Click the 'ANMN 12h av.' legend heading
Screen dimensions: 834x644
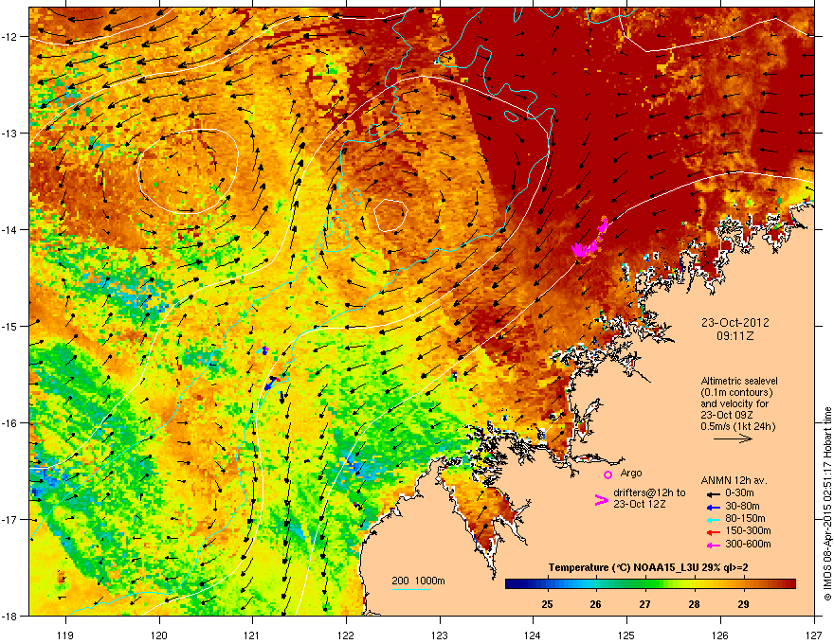(x=734, y=480)
